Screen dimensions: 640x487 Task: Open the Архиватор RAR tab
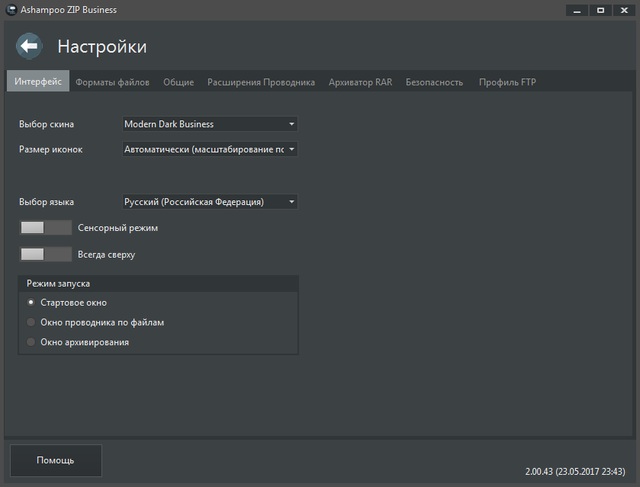pyautogui.click(x=360, y=82)
